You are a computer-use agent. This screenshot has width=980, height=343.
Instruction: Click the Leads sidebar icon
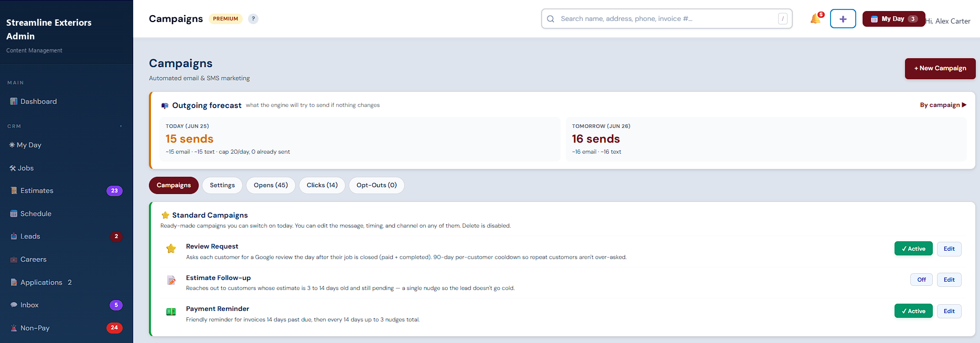14,236
